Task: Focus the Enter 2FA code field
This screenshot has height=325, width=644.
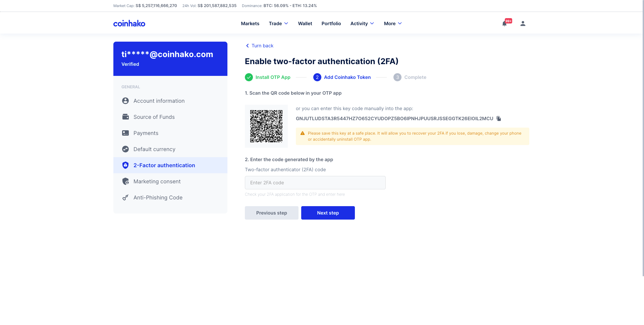Action: 315,183
